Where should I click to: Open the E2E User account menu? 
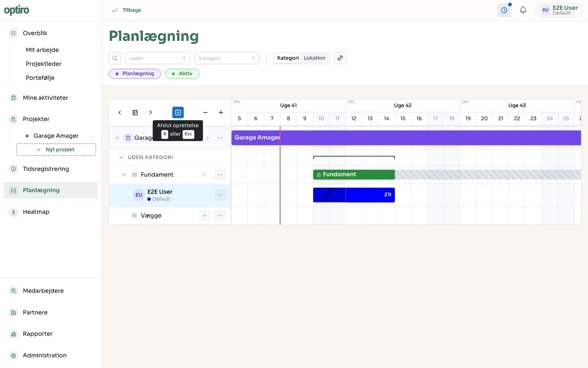click(559, 10)
